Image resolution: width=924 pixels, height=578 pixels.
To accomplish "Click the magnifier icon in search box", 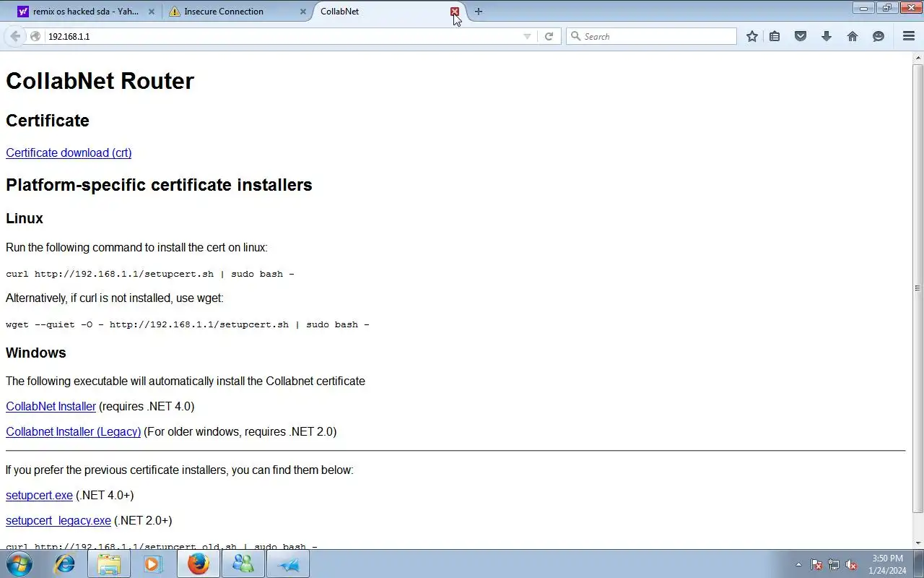I will 575,36.
